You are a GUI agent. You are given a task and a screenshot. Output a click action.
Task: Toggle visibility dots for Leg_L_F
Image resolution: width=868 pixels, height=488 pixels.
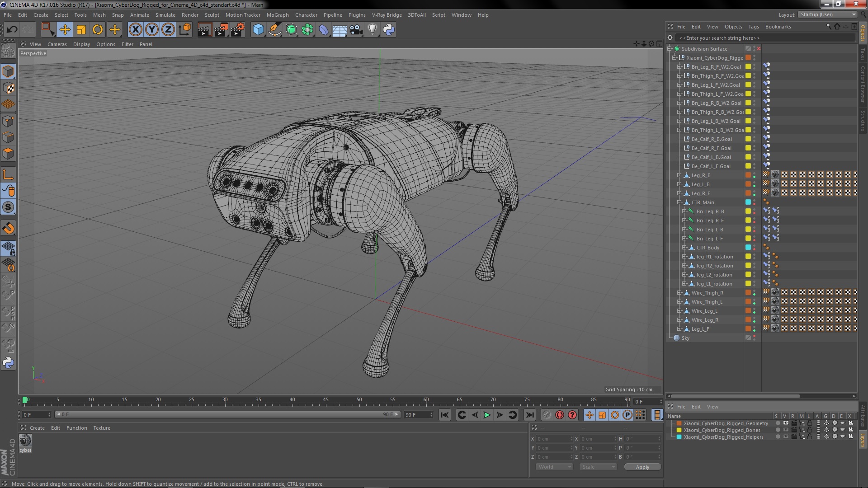tap(754, 329)
